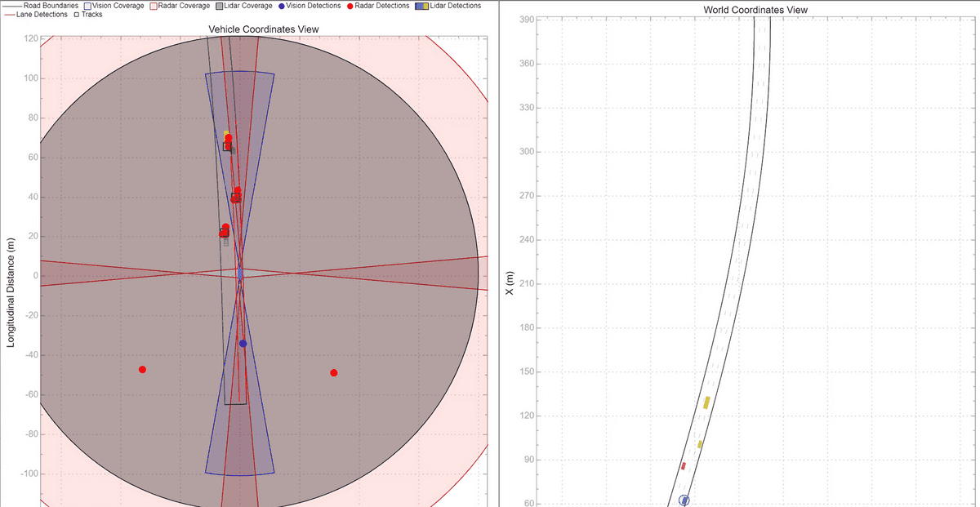Select the left-side rear radar detection dot
The image size is (980, 507).
pos(142,370)
